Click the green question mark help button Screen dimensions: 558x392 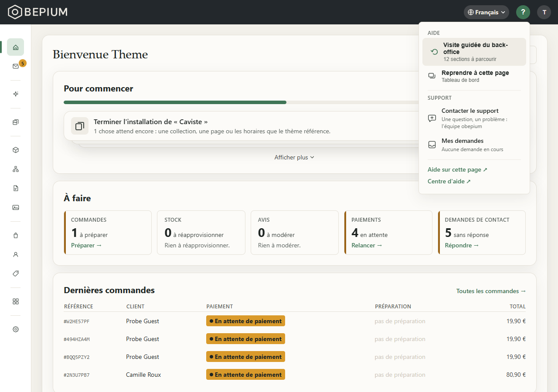pyautogui.click(x=523, y=12)
